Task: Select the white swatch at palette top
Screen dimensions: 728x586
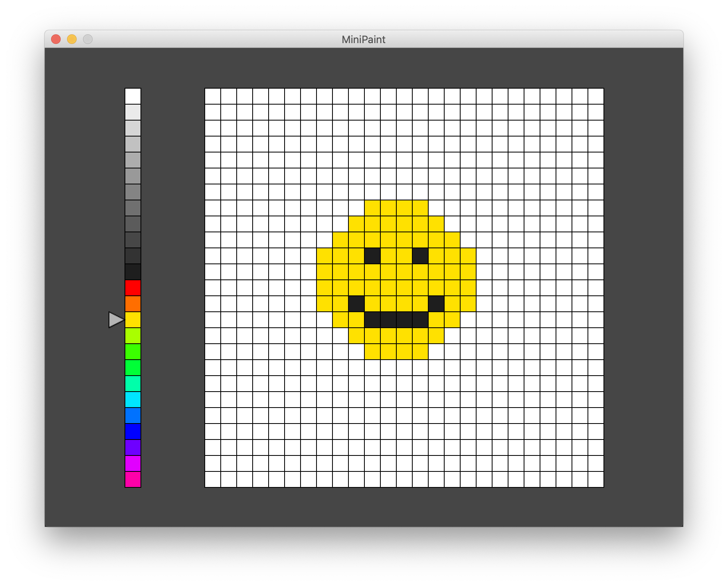Action: pyautogui.click(x=133, y=96)
